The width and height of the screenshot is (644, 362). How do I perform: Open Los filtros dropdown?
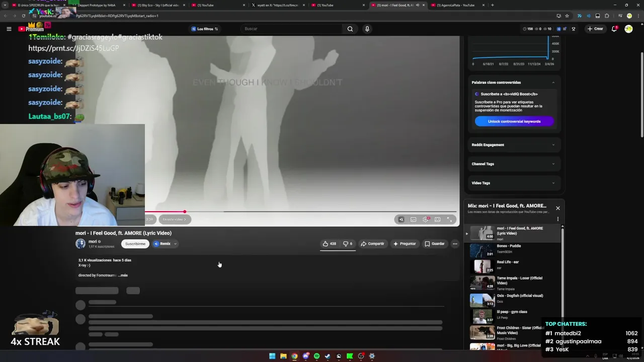pos(205,29)
